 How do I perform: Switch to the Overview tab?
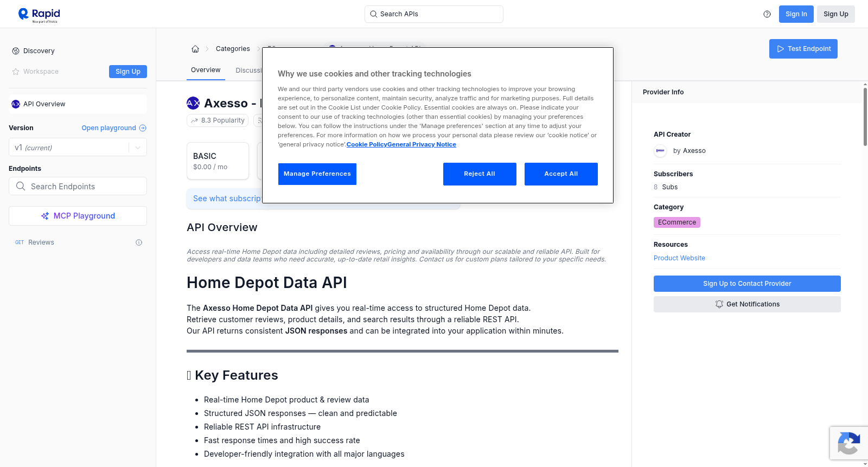(206, 70)
